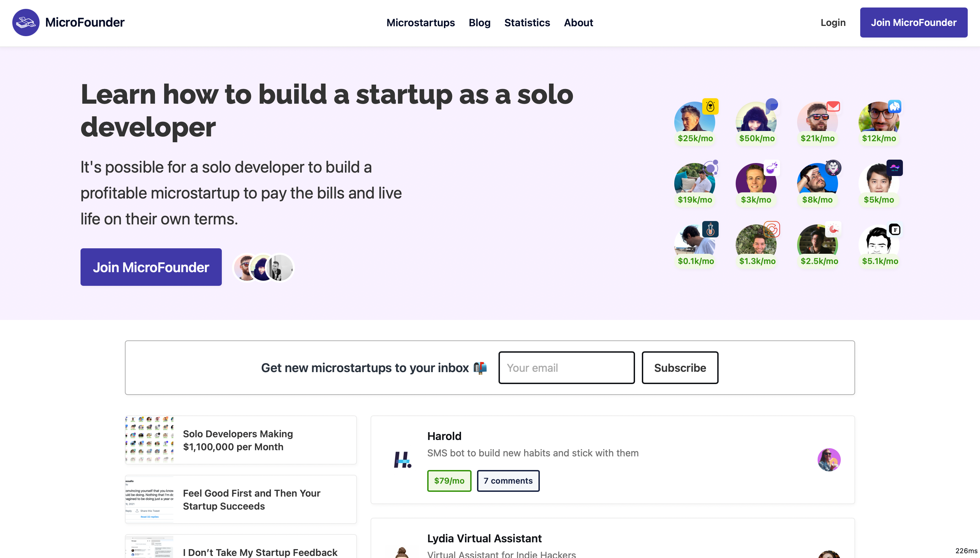Click the Harold H. logo icon
This screenshot has height=558, width=980.
point(403,459)
